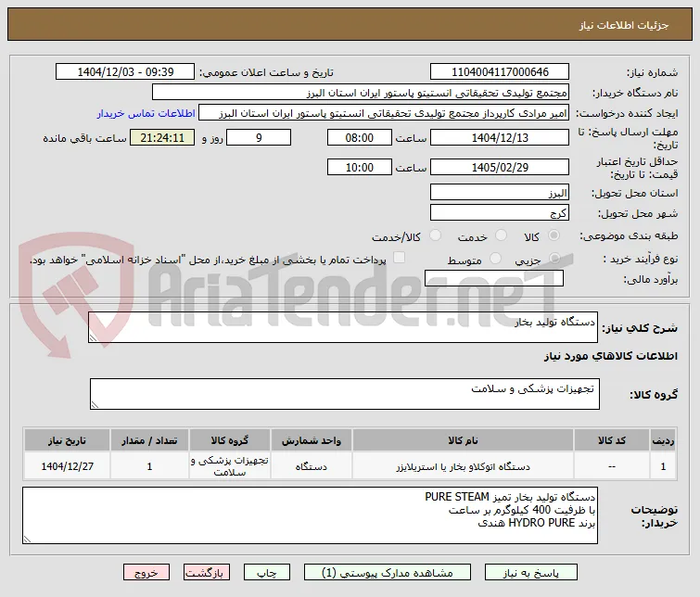Select the خدمت radio button
Viewport: 700px width, 597px height.
click(502, 235)
